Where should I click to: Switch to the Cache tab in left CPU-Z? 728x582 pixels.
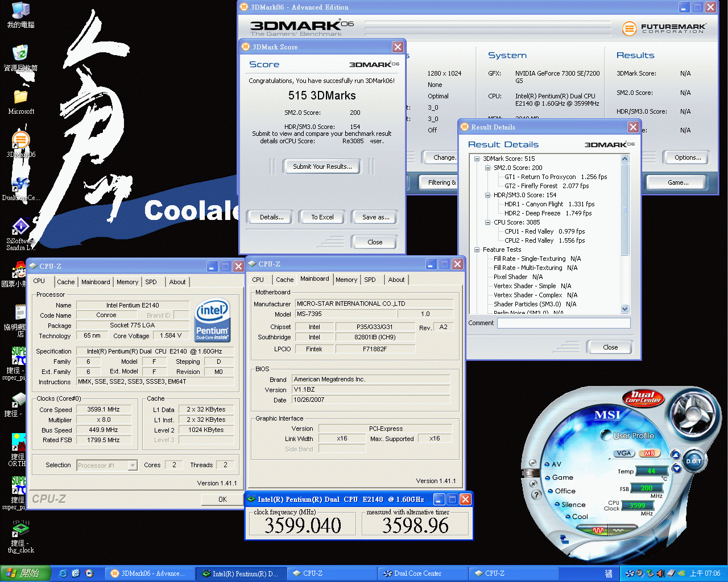pyautogui.click(x=65, y=282)
